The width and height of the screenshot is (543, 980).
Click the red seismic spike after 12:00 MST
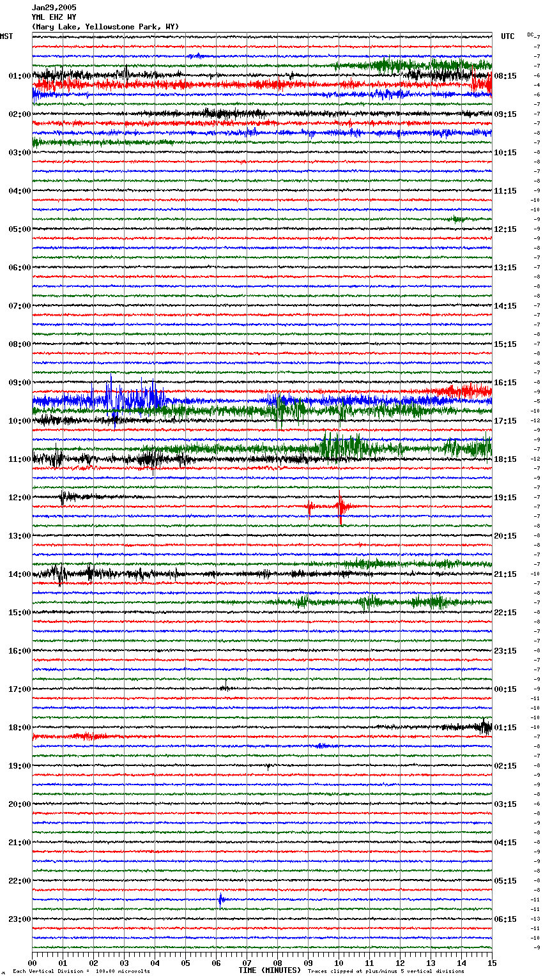340,507
